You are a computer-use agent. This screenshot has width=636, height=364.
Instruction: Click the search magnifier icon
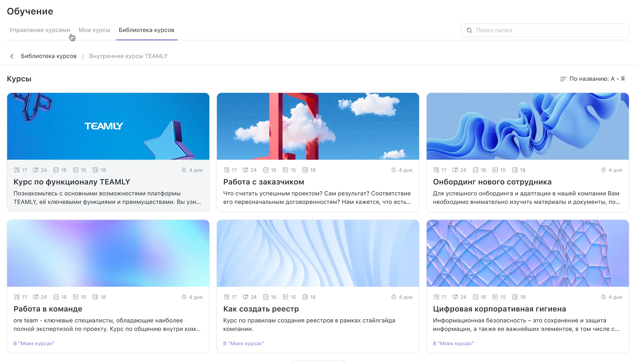click(469, 30)
